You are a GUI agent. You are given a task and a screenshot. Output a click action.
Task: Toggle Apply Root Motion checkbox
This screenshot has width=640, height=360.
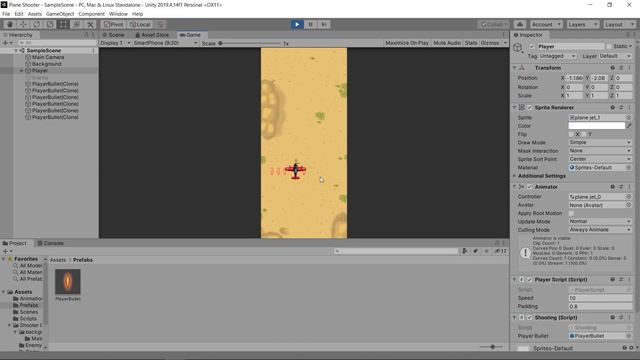point(571,213)
